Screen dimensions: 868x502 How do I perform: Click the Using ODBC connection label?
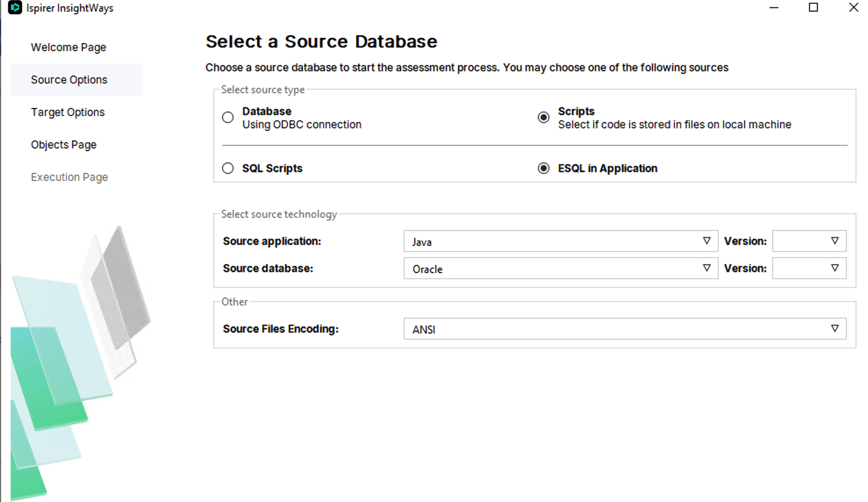pyautogui.click(x=302, y=125)
